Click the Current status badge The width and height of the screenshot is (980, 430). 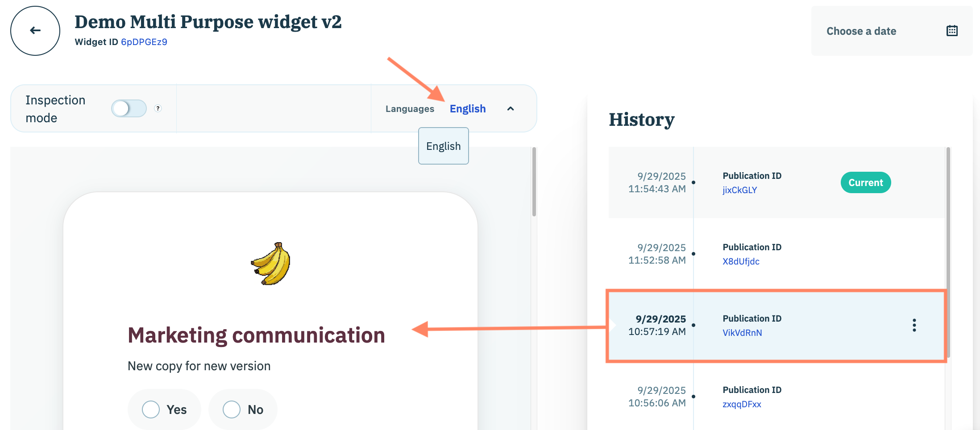tap(865, 182)
